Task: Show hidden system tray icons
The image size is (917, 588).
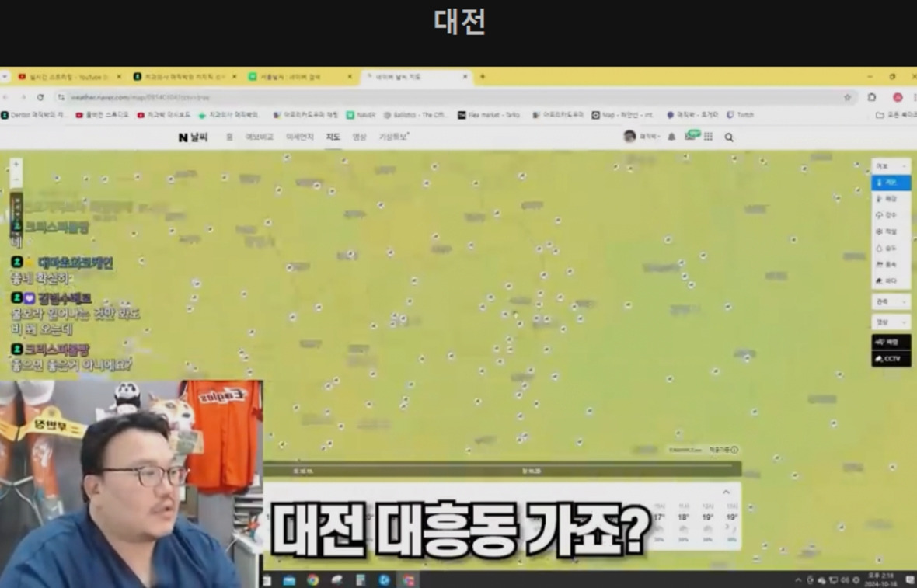Action: [x=798, y=579]
